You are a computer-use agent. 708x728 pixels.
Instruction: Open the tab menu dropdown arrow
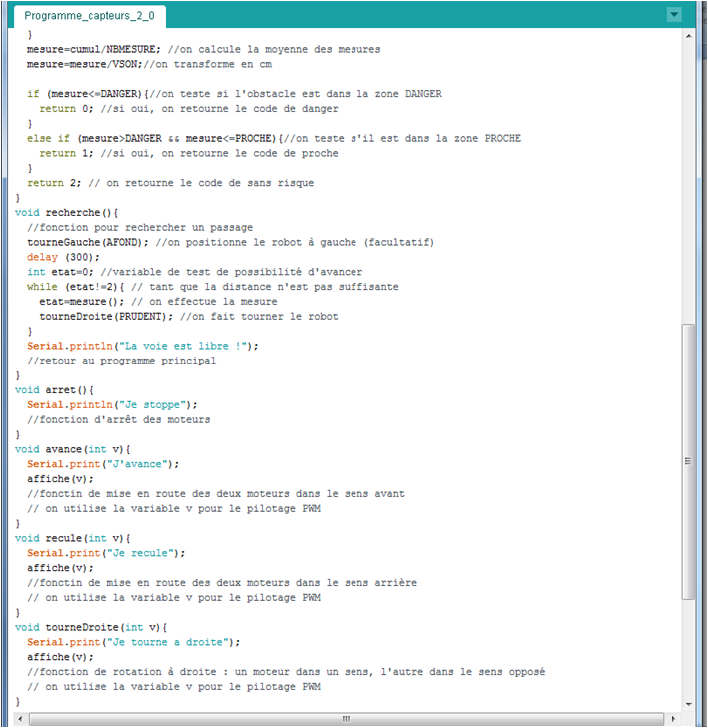pyautogui.click(x=674, y=14)
